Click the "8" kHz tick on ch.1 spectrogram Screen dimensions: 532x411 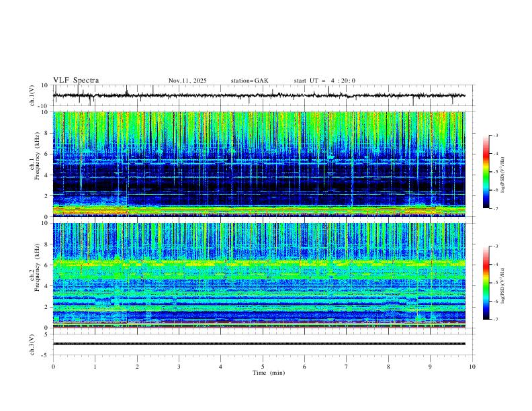tap(46, 133)
